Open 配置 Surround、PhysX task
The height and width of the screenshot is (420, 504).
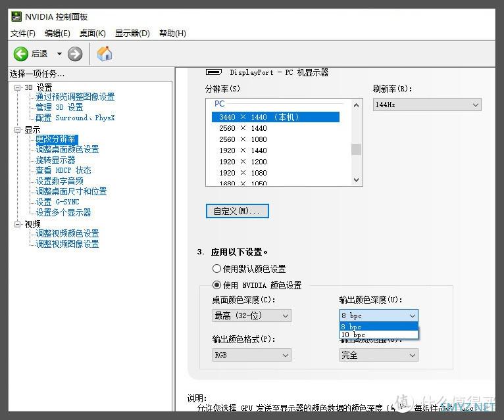tap(75, 118)
